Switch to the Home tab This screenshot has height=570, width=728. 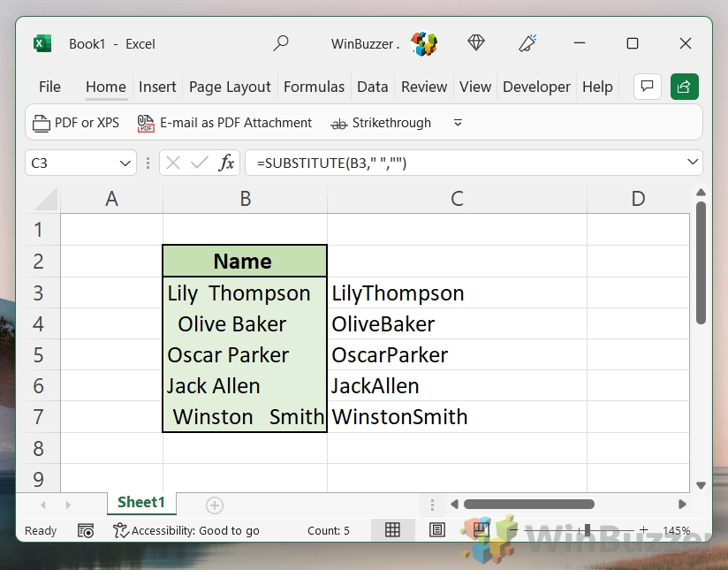(106, 87)
